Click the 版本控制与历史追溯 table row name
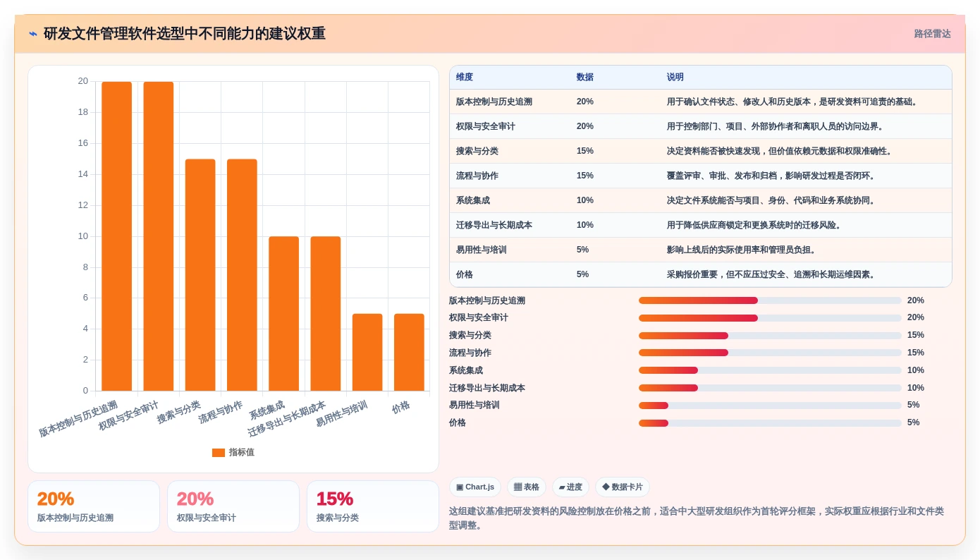980x560 pixels. click(x=494, y=102)
